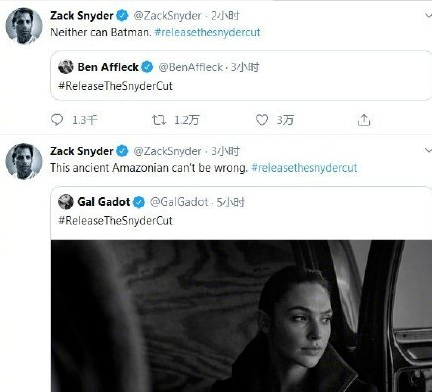The width and height of the screenshot is (432, 392).
Task: Visit the @GalGadot handle in the quoted tweet
Action: click(179, 202)
